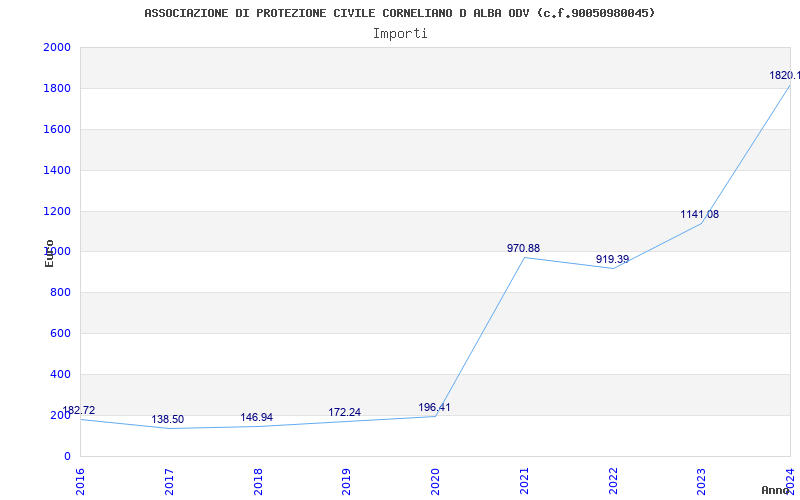Click the 'Anno' x-axis title
Image resolution: width=800 pixels, height=500 pixels.
pyautogui.click(x=776, y=490)
